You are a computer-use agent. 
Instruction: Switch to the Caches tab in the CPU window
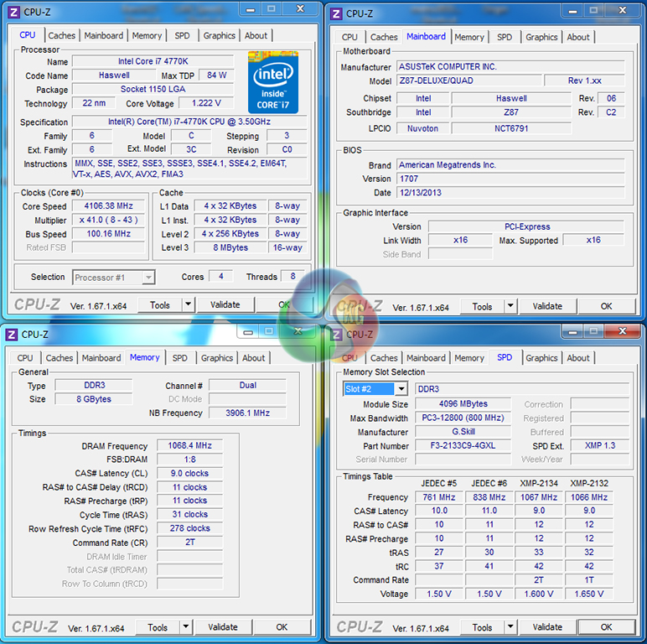point(61,36)
